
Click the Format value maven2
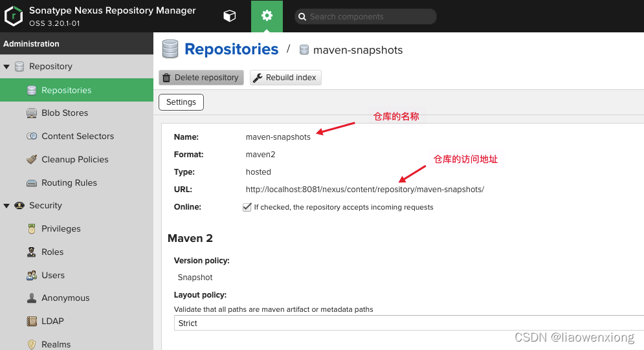(260, 155)
